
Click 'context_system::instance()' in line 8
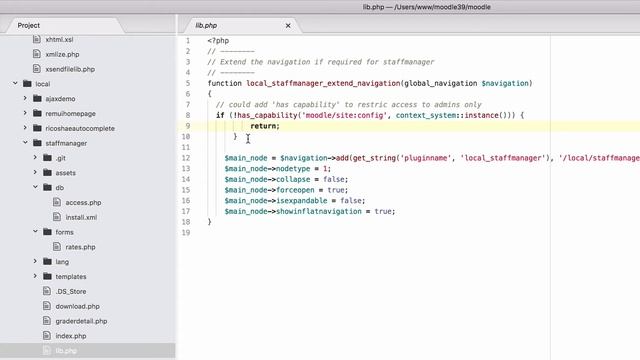[452, 115]
